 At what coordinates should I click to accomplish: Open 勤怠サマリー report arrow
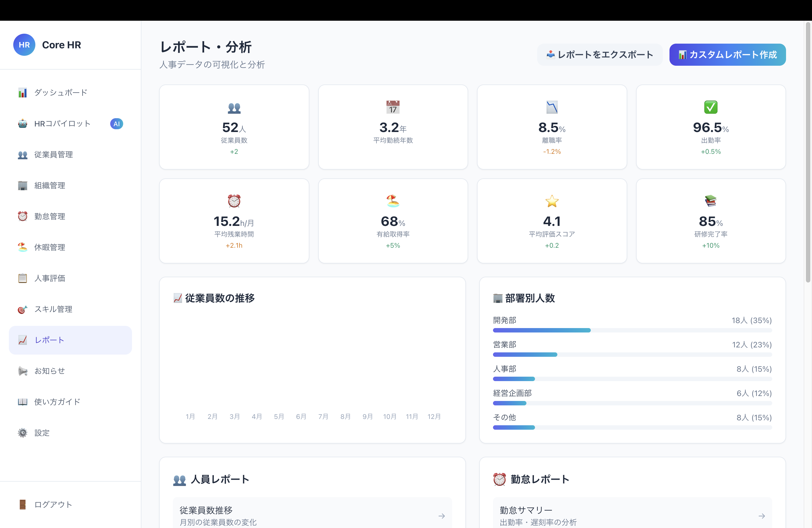pyautogui.click(x=761, y=516)
